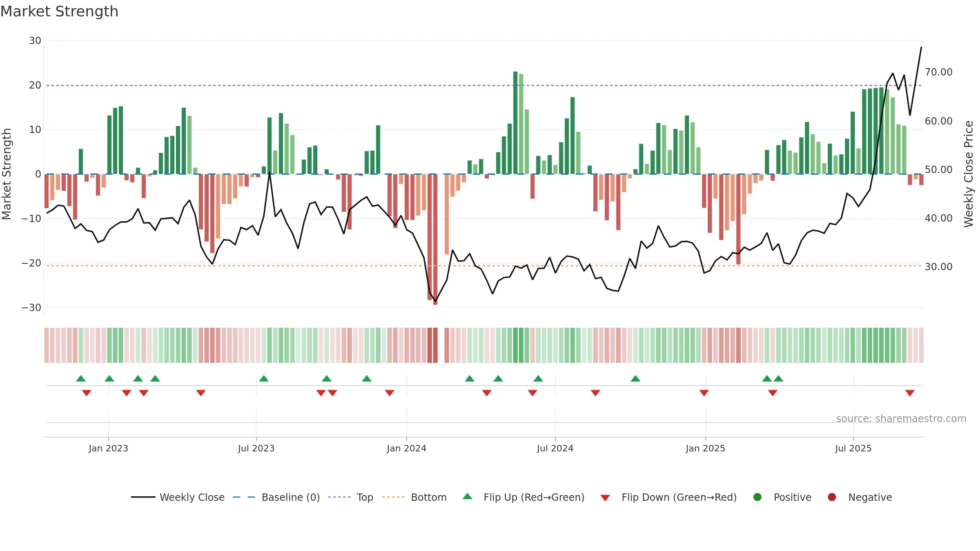Click the −20 tick on Market Strength axis

[31, 263]
